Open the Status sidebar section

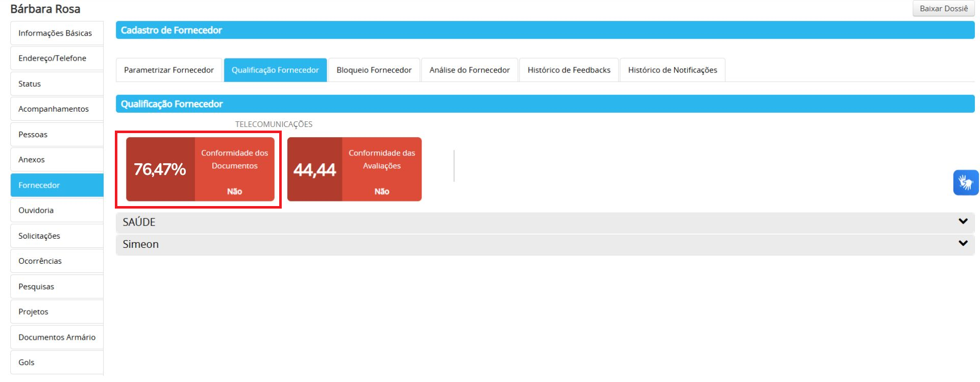point(57,84)
